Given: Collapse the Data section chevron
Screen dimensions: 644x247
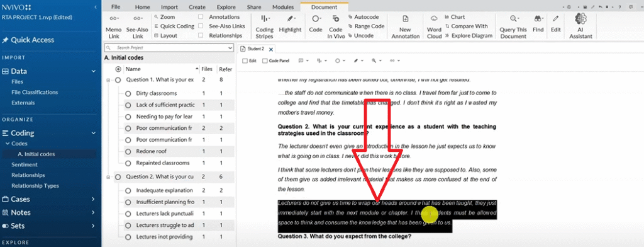Looking at the screenshot, I should pyautogui.click(x=94, y=71).
